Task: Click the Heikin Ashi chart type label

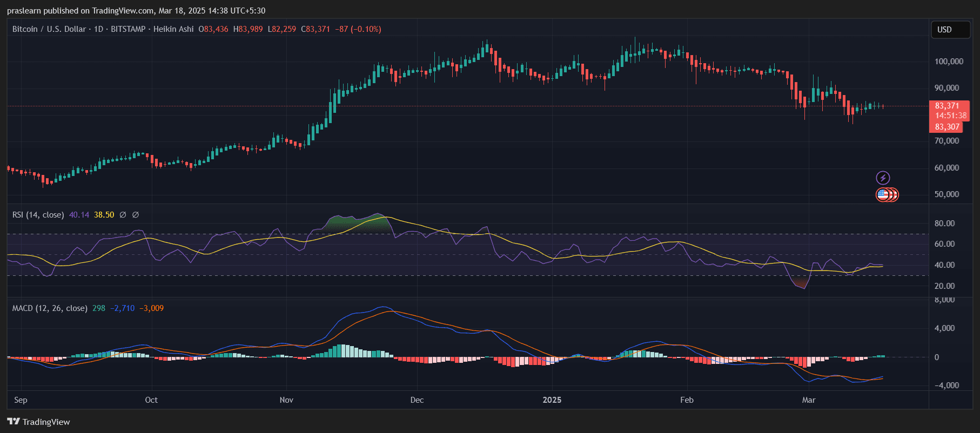Action: pos(173,29)
